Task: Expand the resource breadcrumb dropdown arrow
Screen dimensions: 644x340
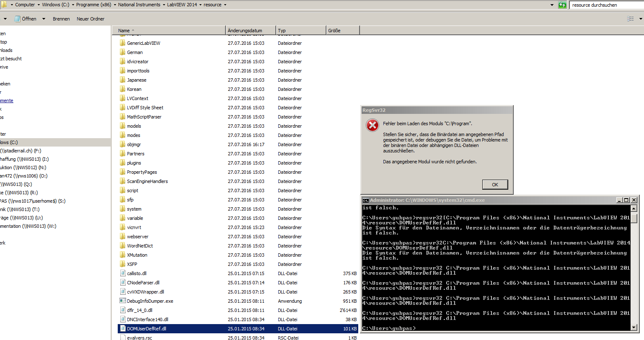Action: [x=225, y=5]
